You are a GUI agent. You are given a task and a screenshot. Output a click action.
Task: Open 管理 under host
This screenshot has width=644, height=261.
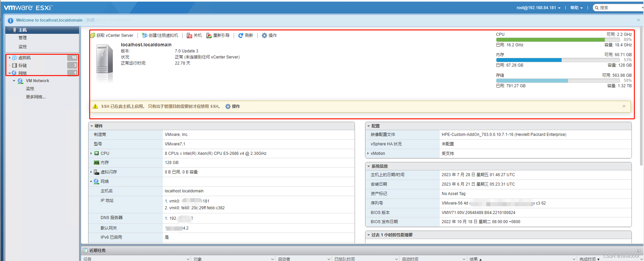23,38
